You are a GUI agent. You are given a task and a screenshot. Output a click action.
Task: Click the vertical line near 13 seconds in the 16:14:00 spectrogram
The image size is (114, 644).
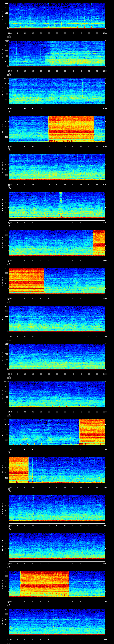(31, 16)
